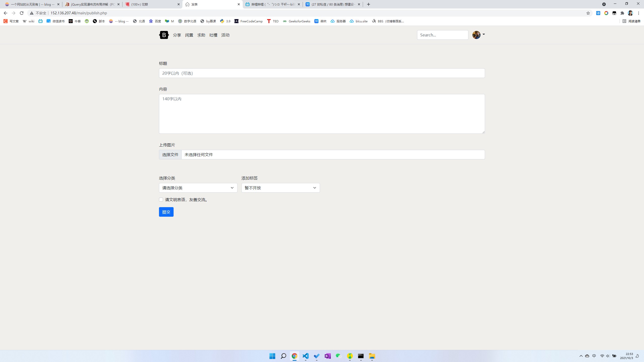Image resolution: width=644 pixels, height=362 pixels.
Task: Focus the 标题 title input field
Action: coord(322,73)
